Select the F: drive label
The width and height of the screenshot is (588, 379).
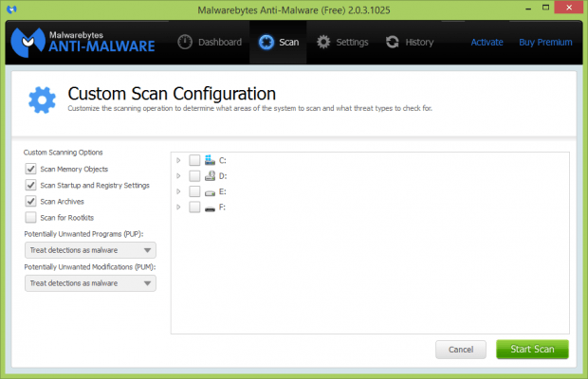(x=222, y=208)
